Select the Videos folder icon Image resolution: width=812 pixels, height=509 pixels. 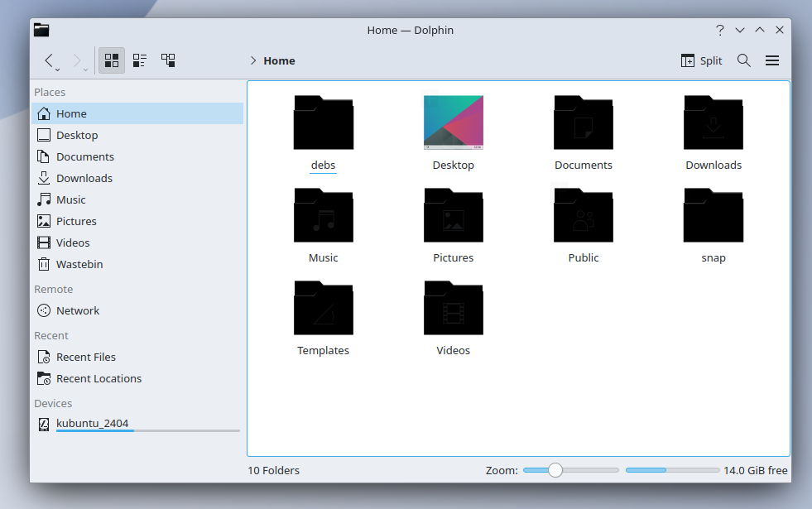pos(453,308)
